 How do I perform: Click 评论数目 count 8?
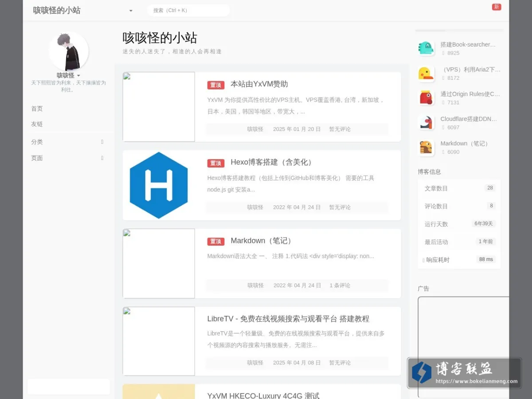[x=491, y=206]
